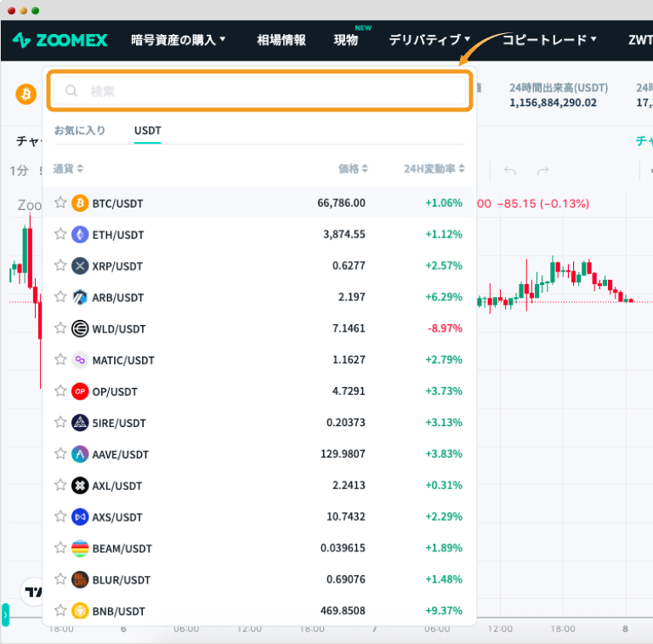Click the BEAM/USDT coin icon

(80, 548)
